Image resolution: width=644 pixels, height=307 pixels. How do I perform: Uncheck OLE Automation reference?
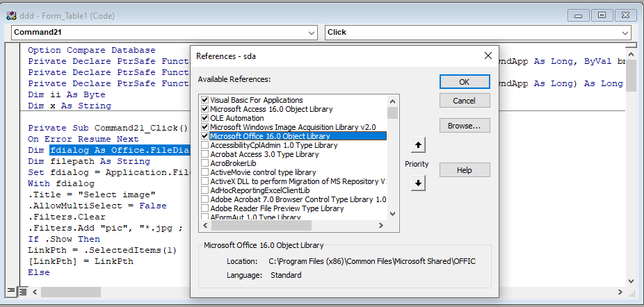[204, 118]
